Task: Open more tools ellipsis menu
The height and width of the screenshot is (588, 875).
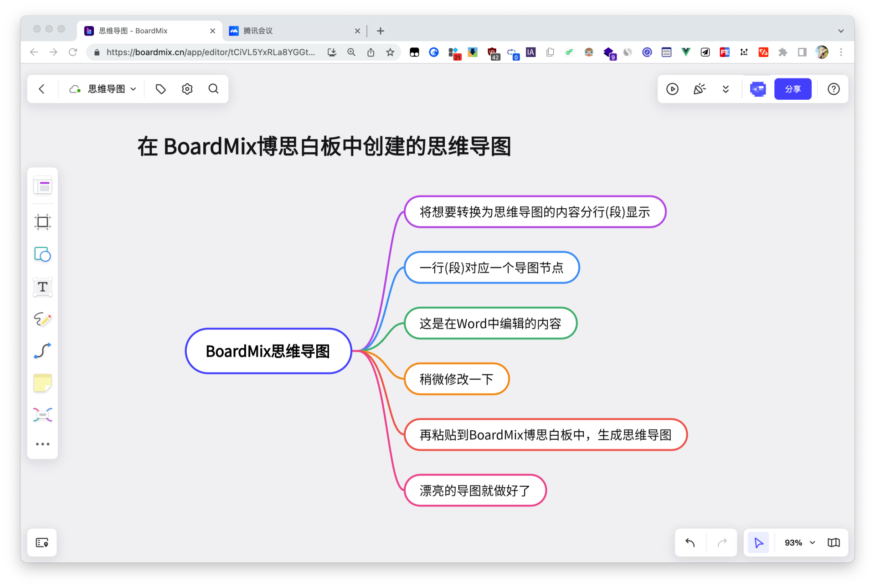Action: [x=43, y=444]
